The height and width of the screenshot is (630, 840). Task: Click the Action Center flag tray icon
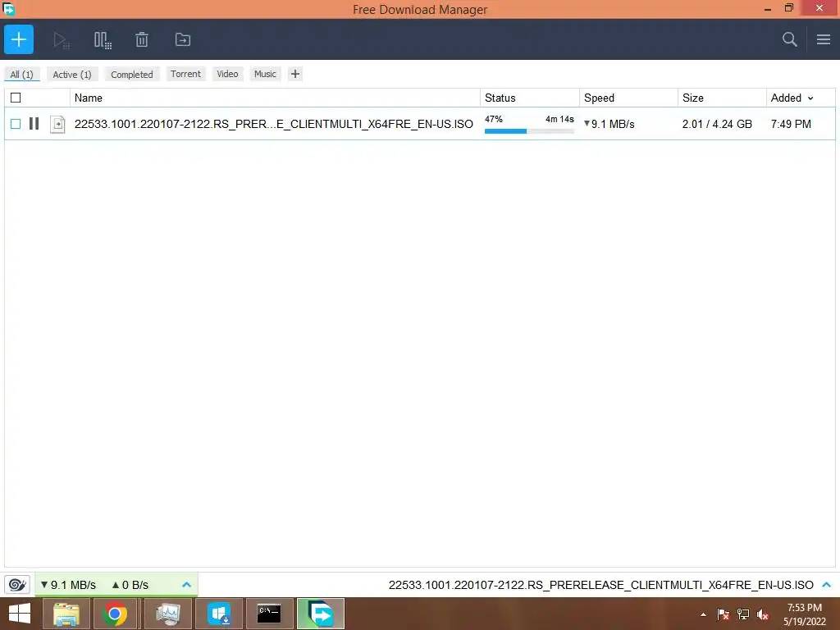[x=723, y=614]
